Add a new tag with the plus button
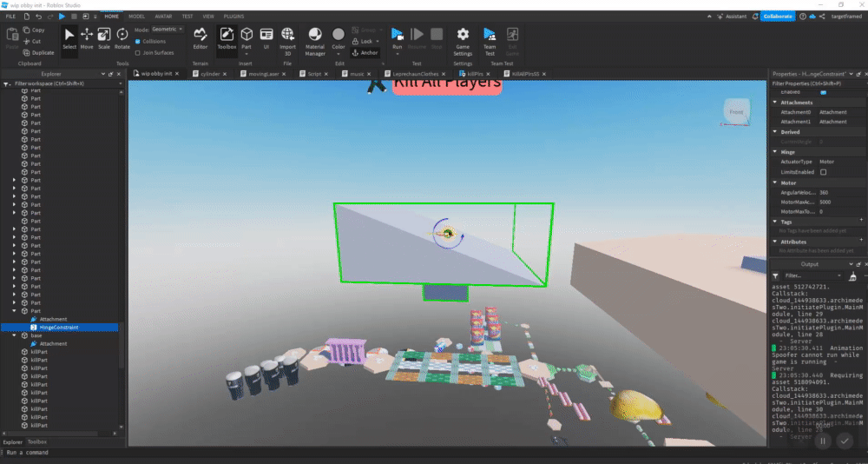Screen dimensions: 868x464 tap(861, 220)
